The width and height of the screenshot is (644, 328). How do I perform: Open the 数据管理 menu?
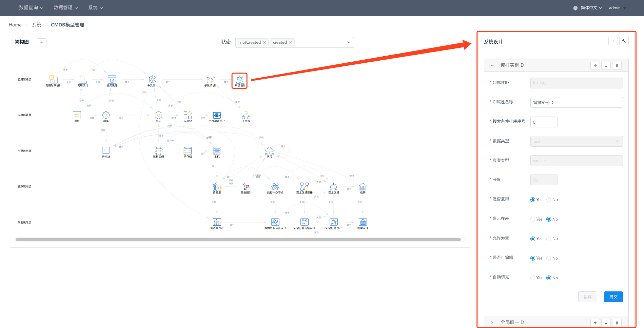tap(66, 7)
